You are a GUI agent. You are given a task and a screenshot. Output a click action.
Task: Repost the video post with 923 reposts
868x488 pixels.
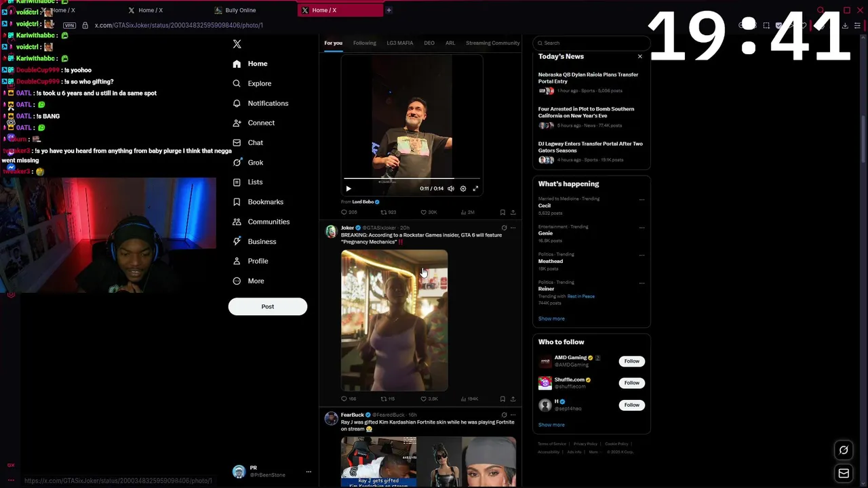389,212
